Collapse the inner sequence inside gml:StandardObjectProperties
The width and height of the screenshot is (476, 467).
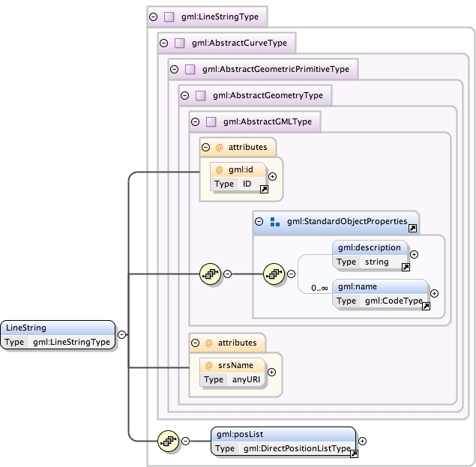tap(291, 274)
